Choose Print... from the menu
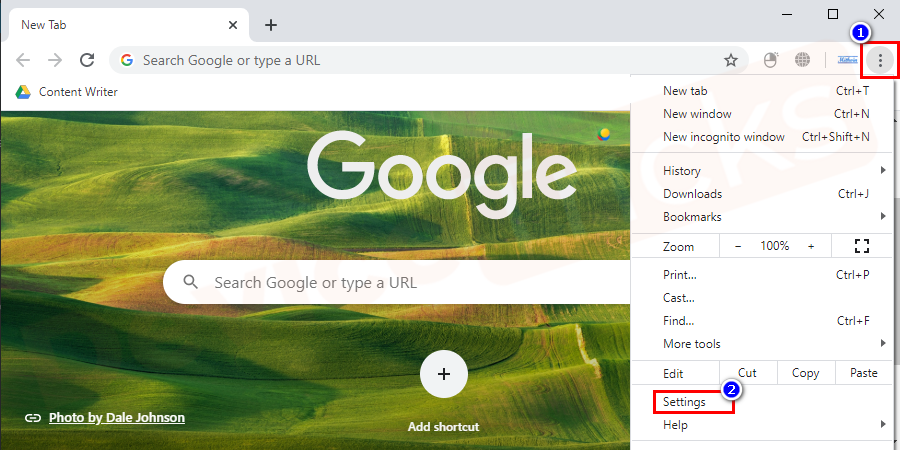Screen dimensions: 900x450 [762, 275]
